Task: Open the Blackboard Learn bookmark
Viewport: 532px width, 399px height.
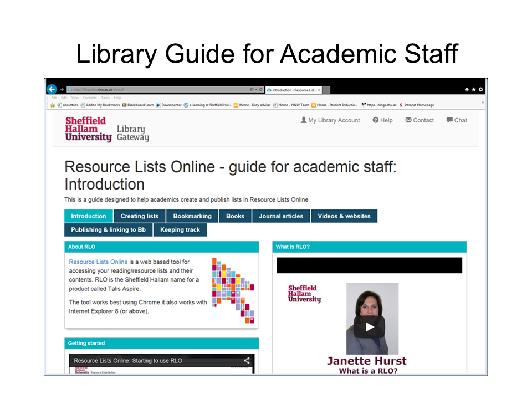Action: [x=138, y=105]
